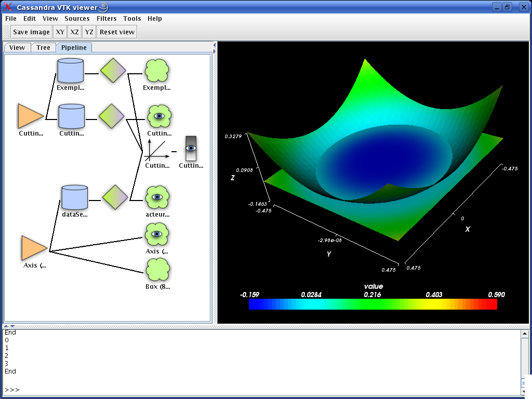Viewport: 532px width, 399px height.
Task: Click the blue Exempl dataset cylinder
Action: 70,71
